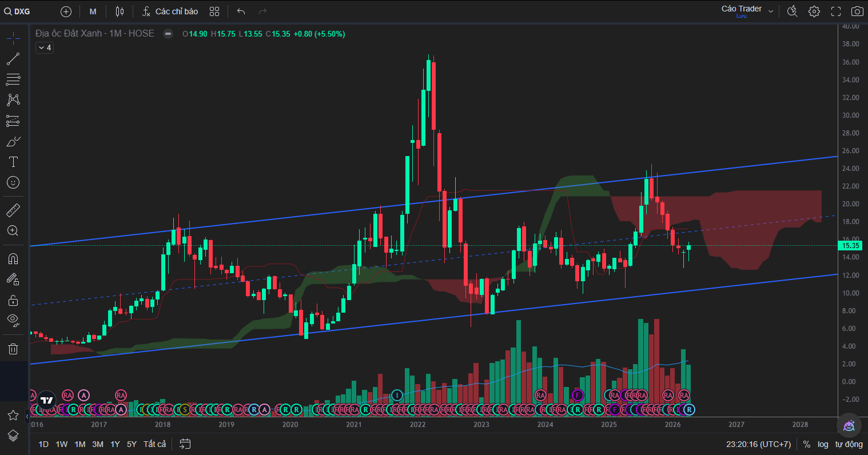The image size is (868, 455).
Task: Expand the Cáo Trader layout dropdown
Action: pos(771,11)
